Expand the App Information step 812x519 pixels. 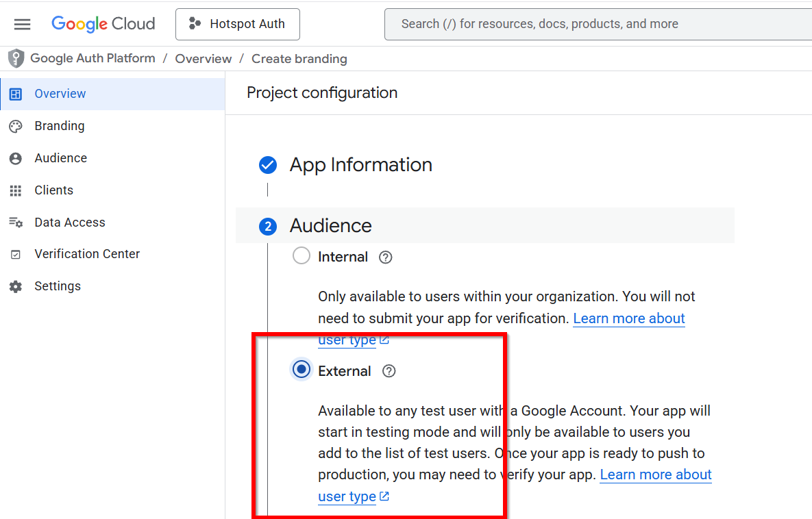(360, 165)
